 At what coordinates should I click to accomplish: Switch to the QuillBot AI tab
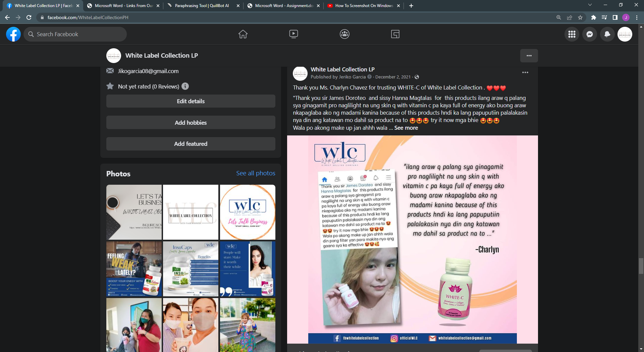pos(201,5)
